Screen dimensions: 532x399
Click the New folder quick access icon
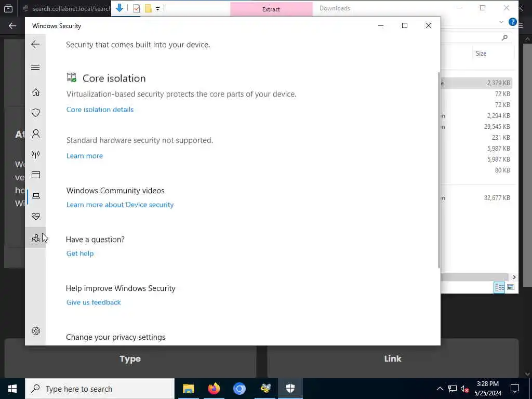coord(148,8)
